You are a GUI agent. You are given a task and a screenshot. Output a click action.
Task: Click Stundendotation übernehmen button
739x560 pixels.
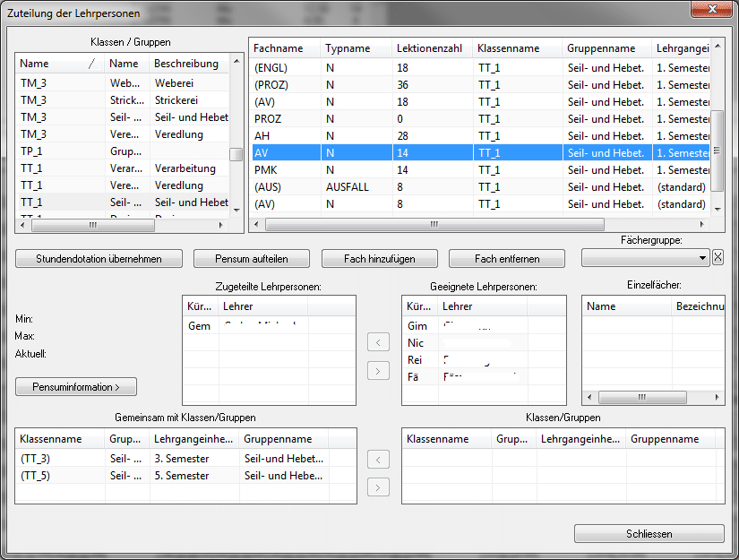(99, 259)
